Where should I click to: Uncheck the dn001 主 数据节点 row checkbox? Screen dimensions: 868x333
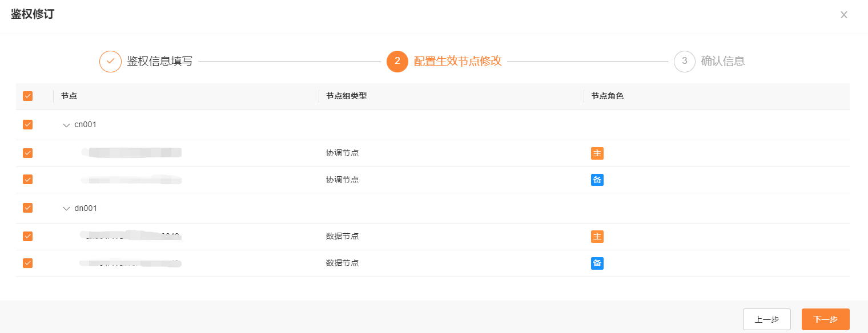pyautogui.click(x=27, y=236)
